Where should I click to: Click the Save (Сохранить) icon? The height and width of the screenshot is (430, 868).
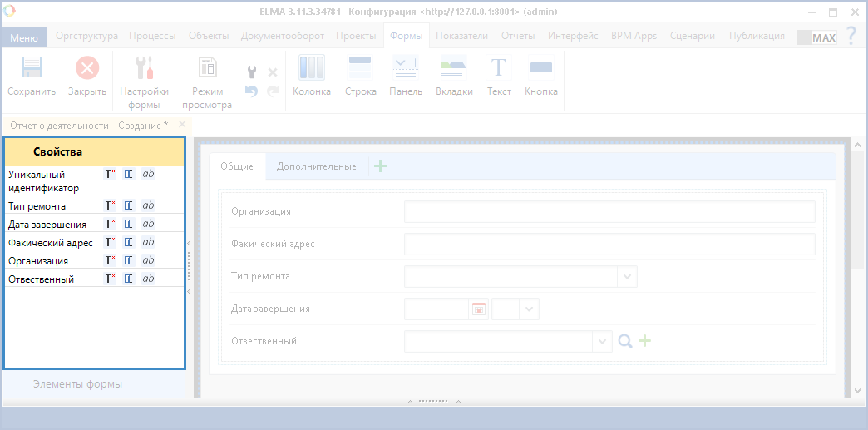(x=32, y=68)
